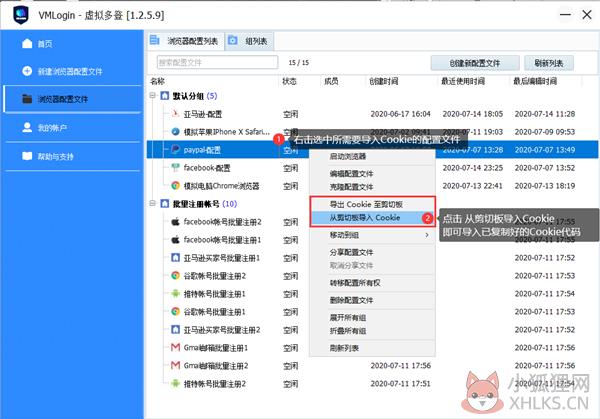Click the 刷新列表 toolbar button
This screenshot has width=600, height=419.
pos(549,63)
